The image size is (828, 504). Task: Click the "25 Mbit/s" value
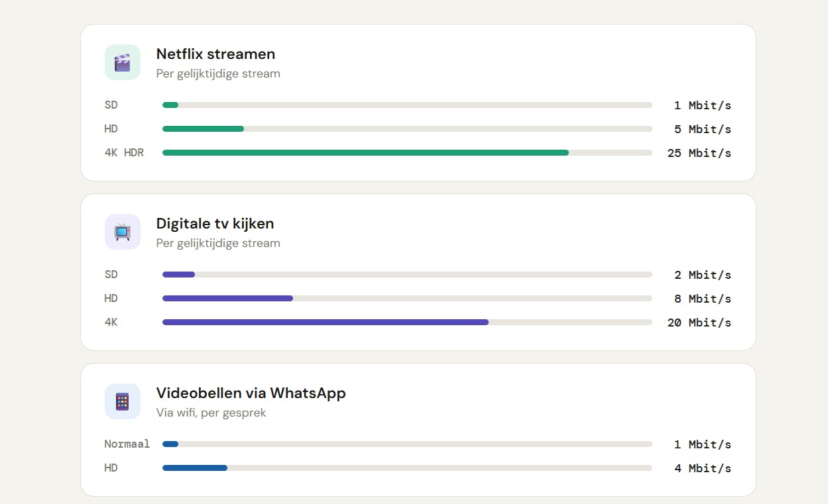[x=699, y=153]
